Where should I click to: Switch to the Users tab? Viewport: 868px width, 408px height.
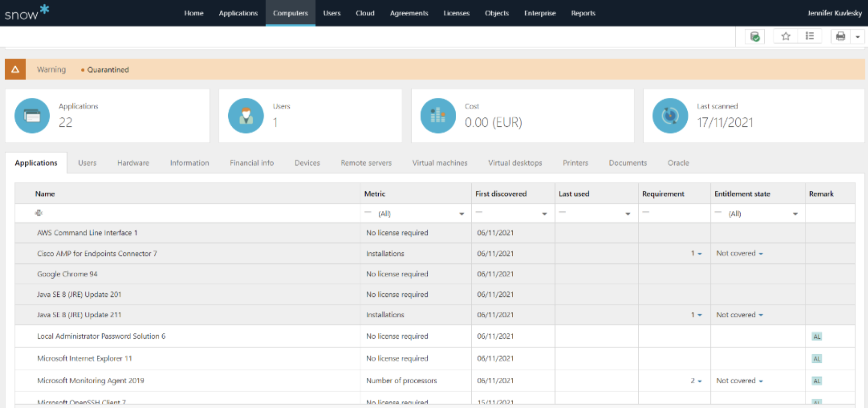[87, 163]
